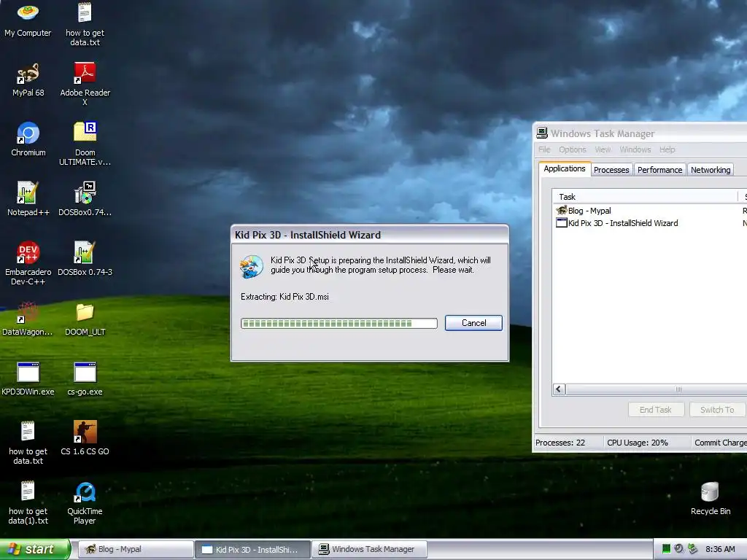
Task: Click tray icon left of the clock
Action: click(693, 549)
